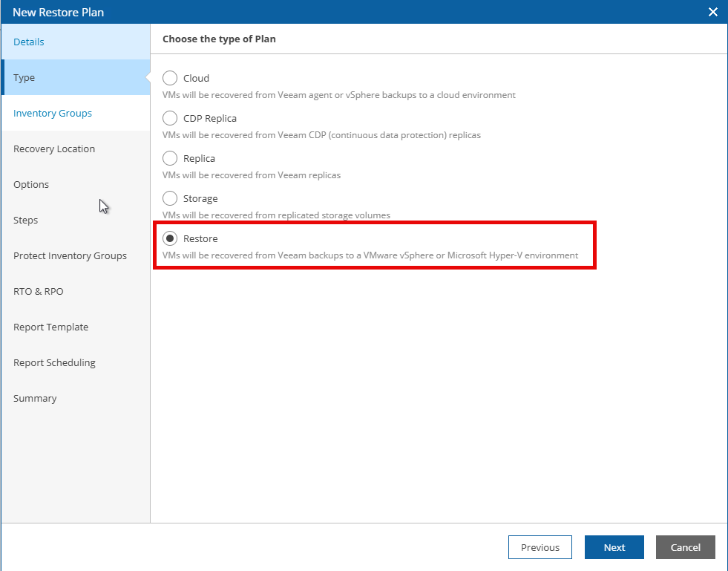Jump to the Steps section

pyautogui.click(x=26, y=220)
